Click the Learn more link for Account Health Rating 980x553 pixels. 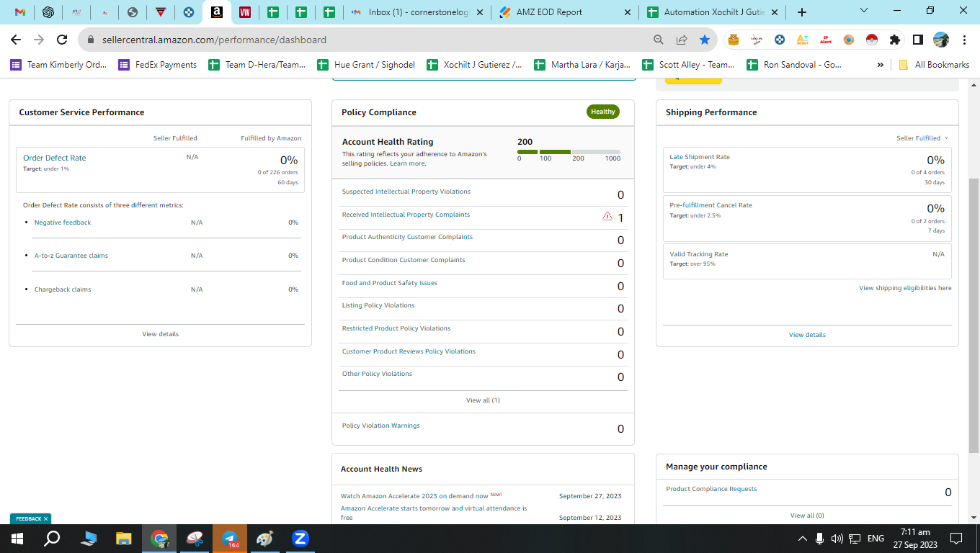(x=407, y=163)
